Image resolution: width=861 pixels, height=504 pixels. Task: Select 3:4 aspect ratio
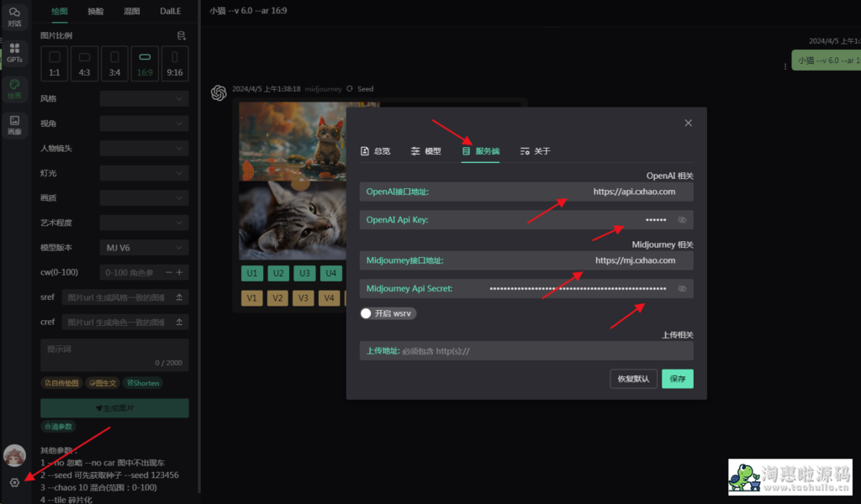click(x=114, y=64)
